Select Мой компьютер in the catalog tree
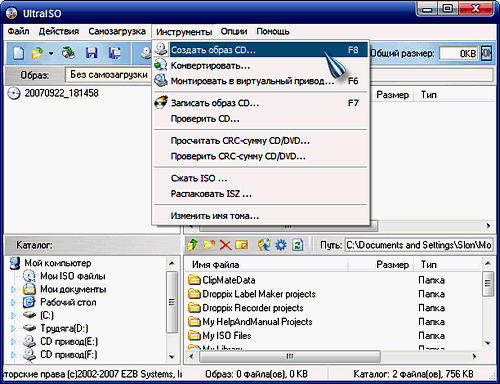This screenshot has height=384, width=500. (x=58, y=263)
